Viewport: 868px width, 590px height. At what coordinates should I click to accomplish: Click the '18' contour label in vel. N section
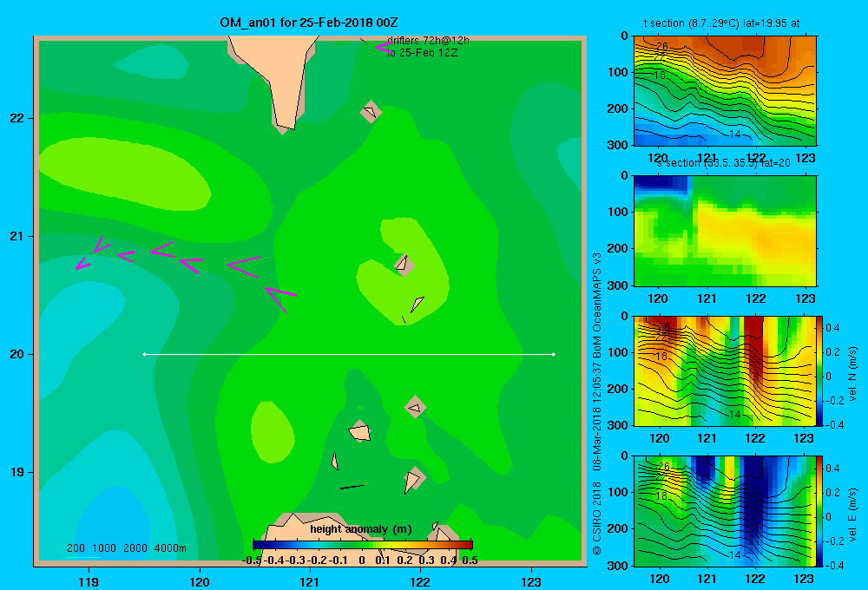[661, 356]
